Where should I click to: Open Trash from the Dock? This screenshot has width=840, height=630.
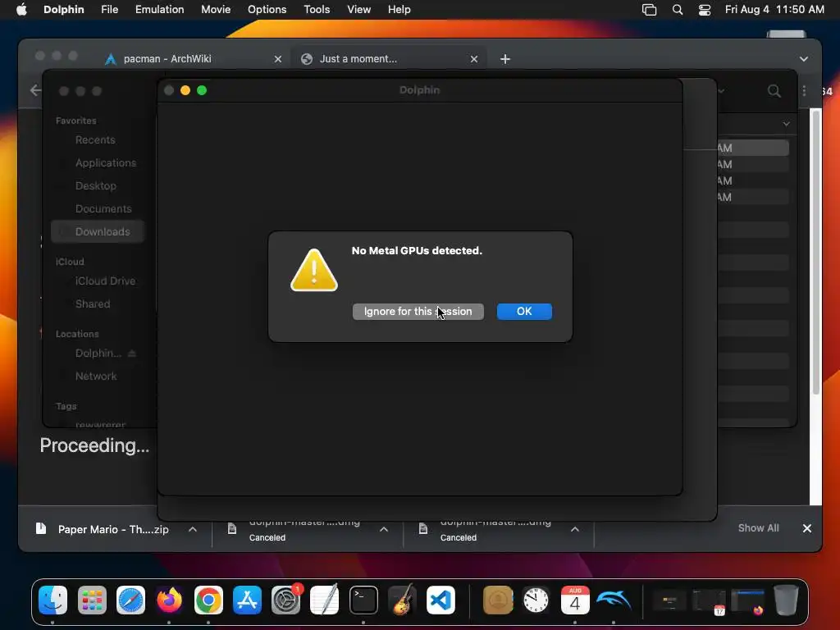(786, 600)
